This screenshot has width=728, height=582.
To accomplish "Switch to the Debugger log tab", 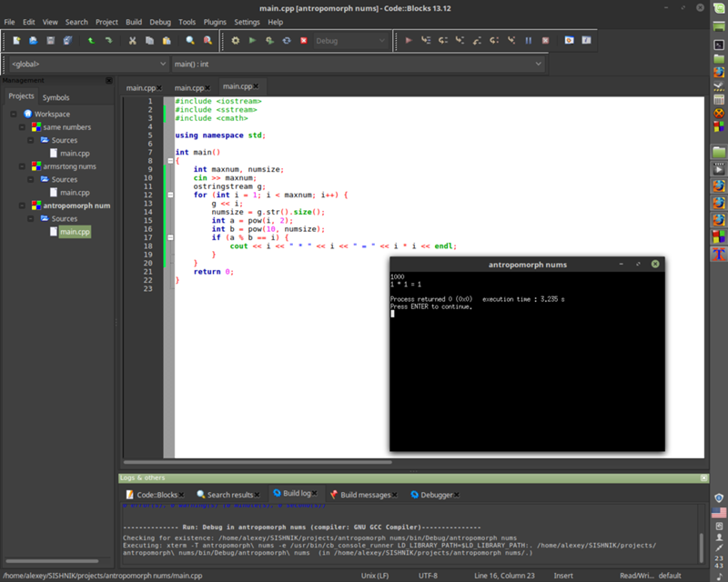I will click(x=435, y=495).
